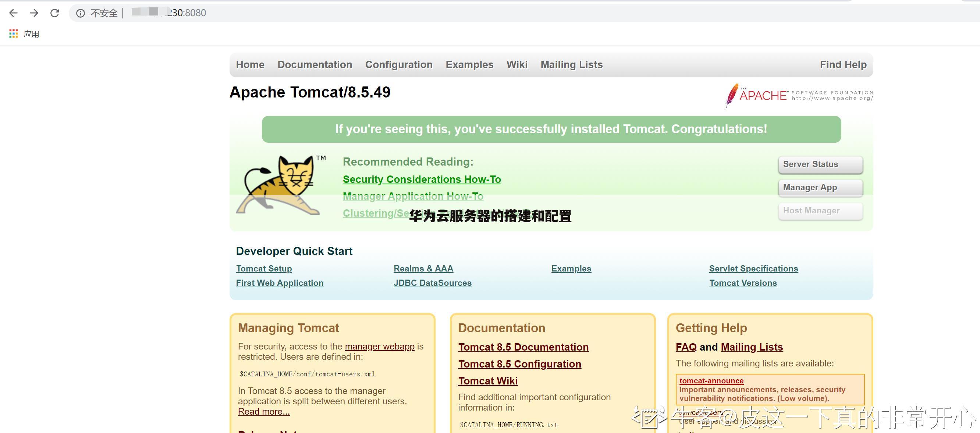Click the Server Status button
Screen dimensions: 980x433
tap(820, 164)
